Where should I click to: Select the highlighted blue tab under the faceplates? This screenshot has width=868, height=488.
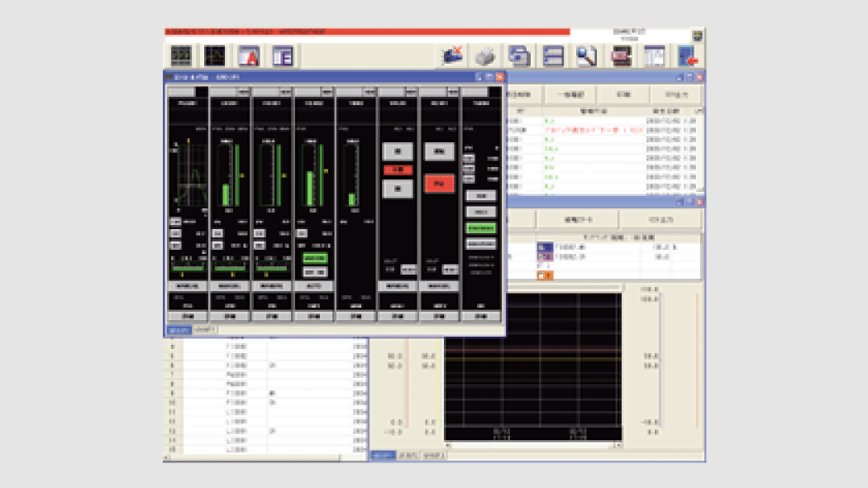[178, 330]
